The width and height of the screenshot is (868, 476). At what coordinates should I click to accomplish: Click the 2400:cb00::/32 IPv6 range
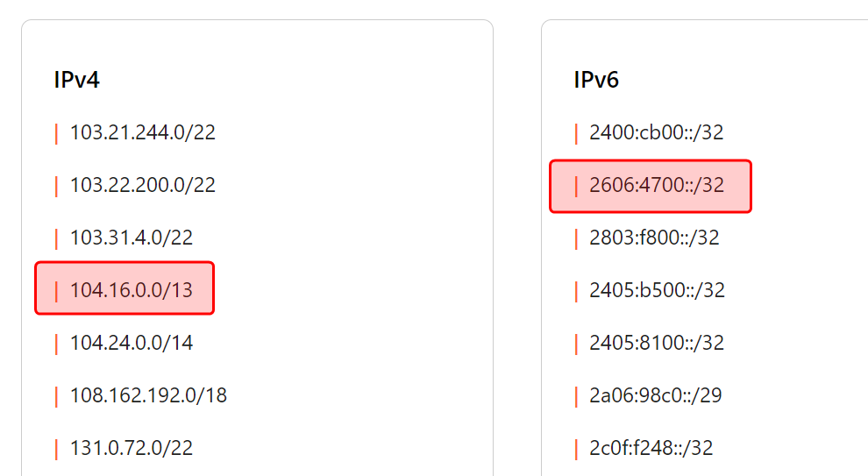657,133
